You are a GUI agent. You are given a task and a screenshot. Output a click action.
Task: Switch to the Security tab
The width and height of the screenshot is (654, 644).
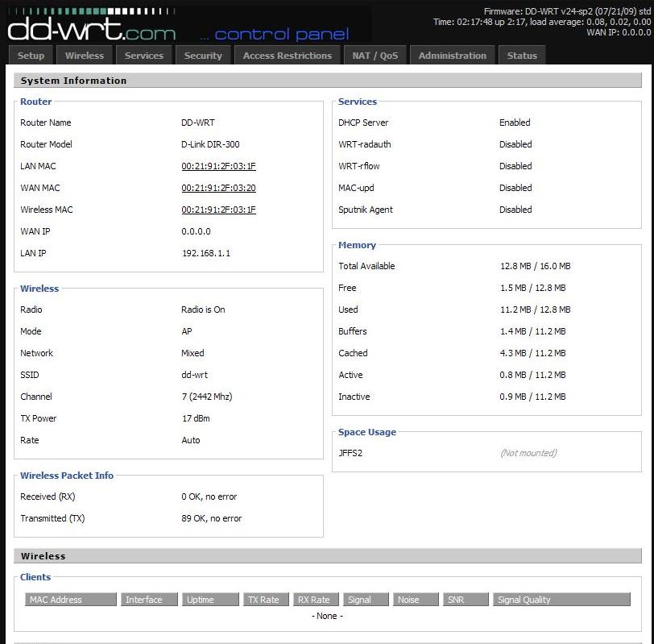click(x=203, y=56)
